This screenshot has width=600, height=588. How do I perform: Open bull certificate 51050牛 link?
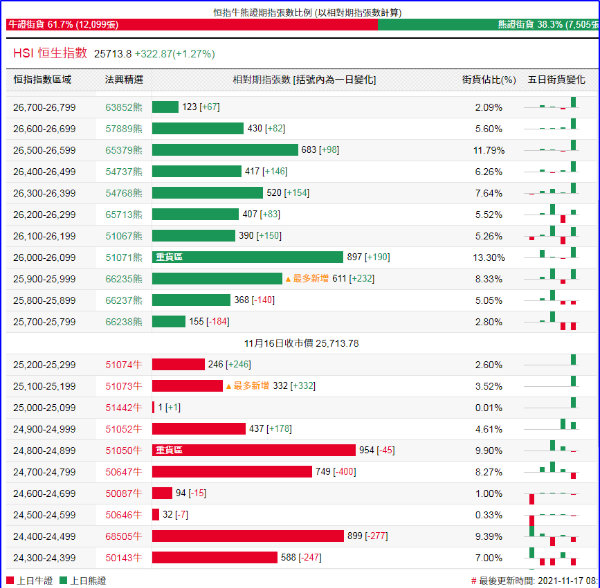124,451
